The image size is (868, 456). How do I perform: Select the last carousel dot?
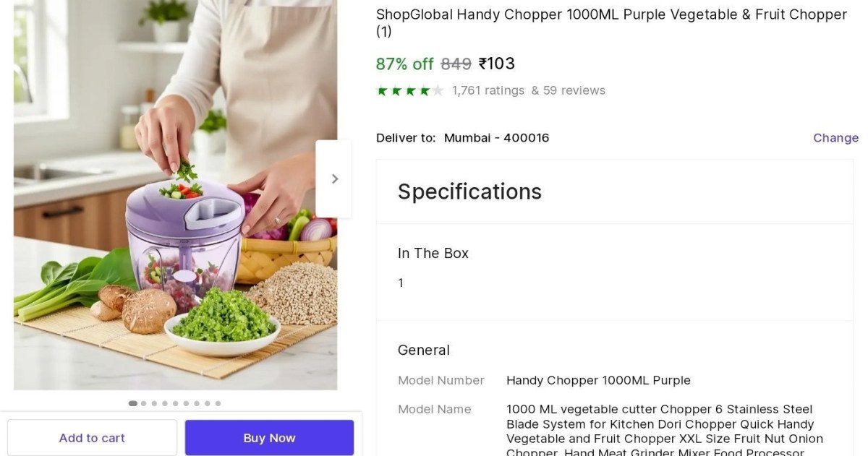click(x=218, y=403)
